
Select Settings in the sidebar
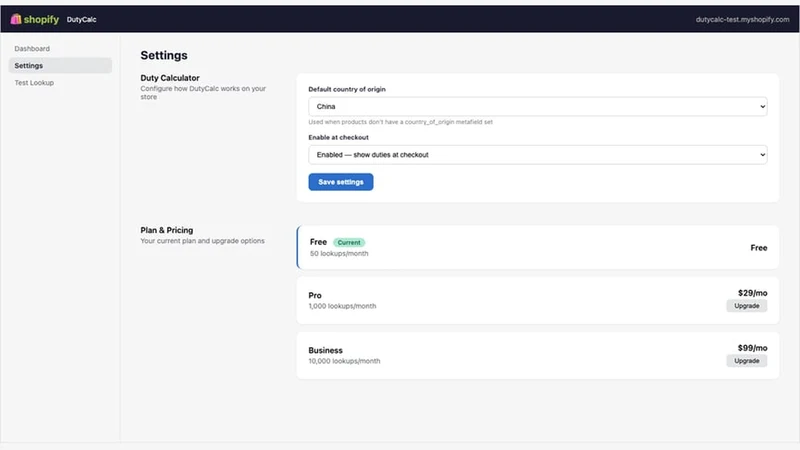(60, 65)
